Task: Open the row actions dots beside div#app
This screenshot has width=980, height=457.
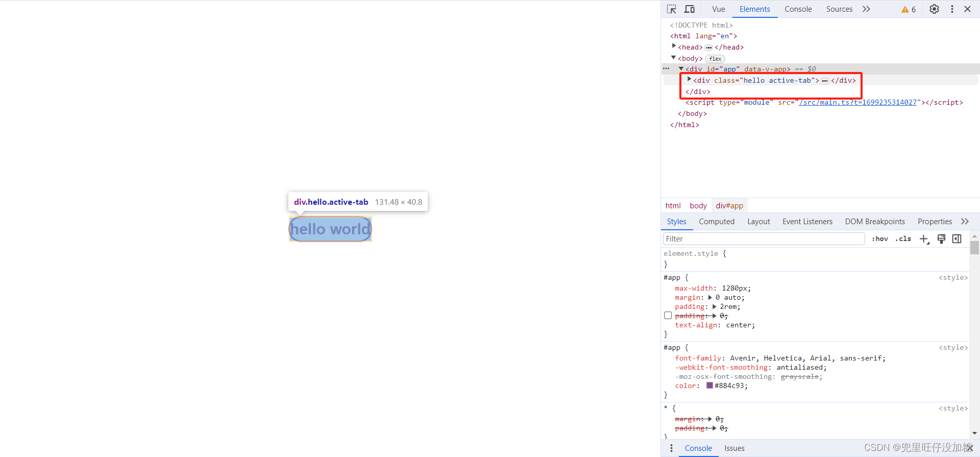Action: [x=666, y=68]
